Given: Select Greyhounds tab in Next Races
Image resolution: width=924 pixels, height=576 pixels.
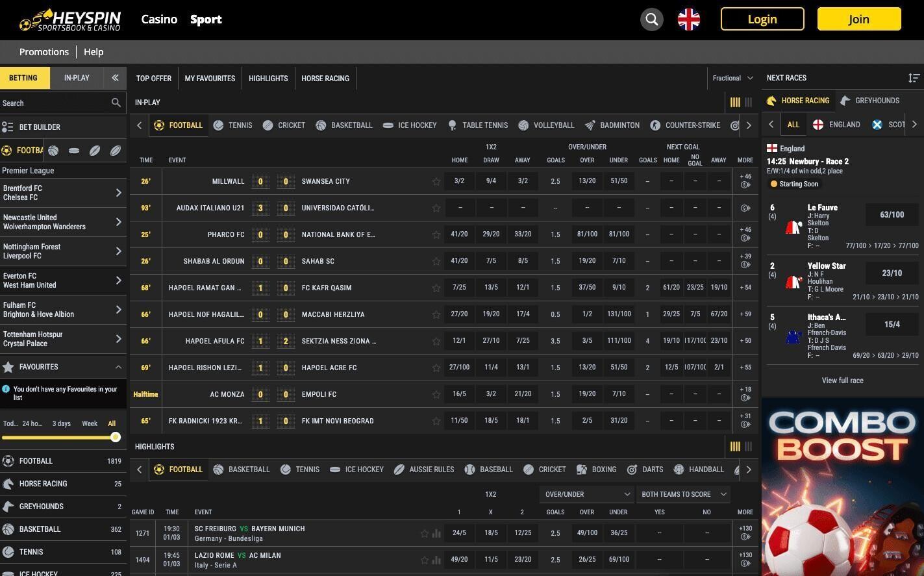Looking at the screenshot, I should coord(869,101).
